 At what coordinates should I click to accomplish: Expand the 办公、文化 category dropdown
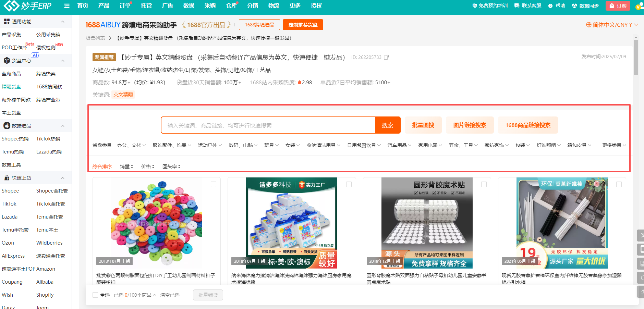[131, 145]
